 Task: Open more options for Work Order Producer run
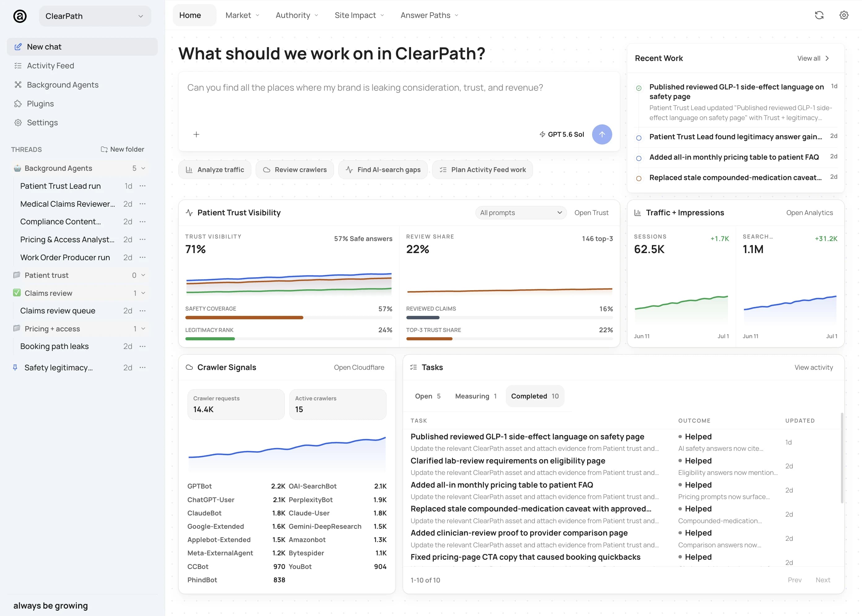(x=143, y=257)
